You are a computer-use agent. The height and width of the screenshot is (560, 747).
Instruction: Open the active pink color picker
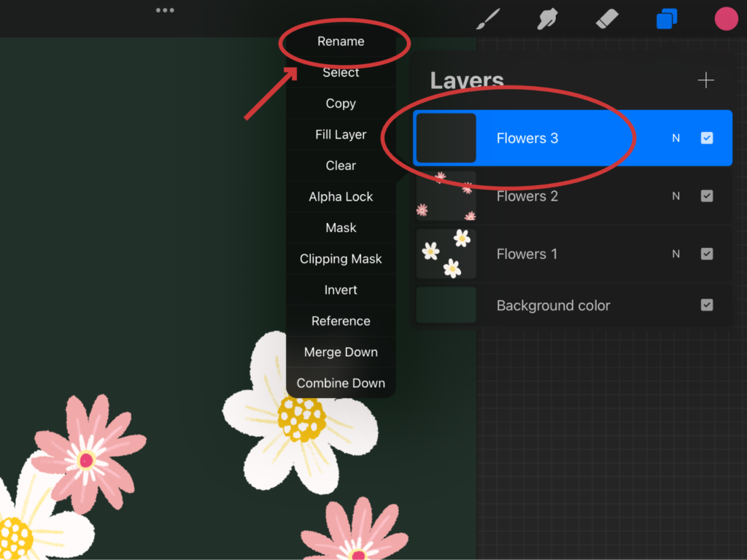[726, 19]
